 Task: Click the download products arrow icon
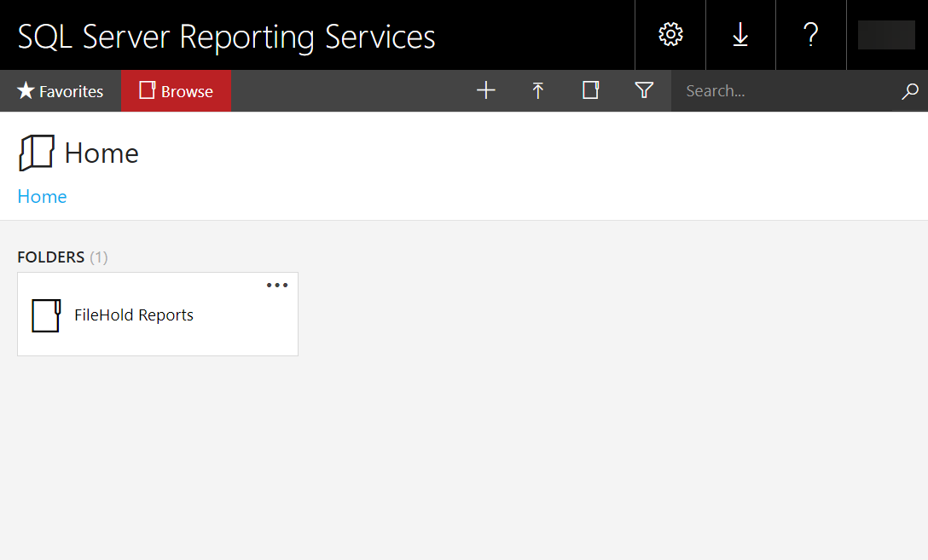pos(739,34)
